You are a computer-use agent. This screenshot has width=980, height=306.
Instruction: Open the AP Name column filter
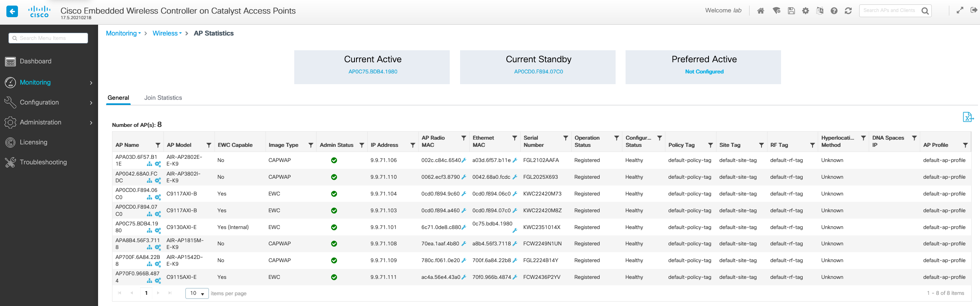158,145
